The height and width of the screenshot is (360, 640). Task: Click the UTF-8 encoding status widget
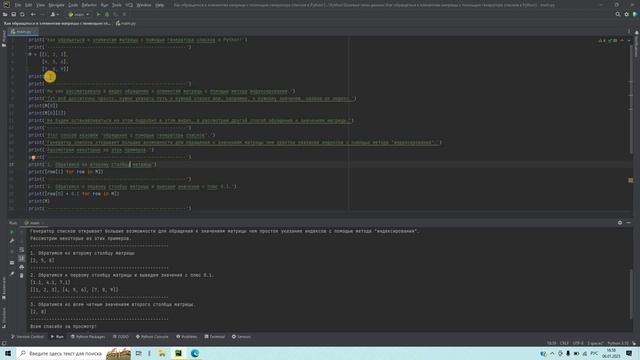tap(578, 343)
